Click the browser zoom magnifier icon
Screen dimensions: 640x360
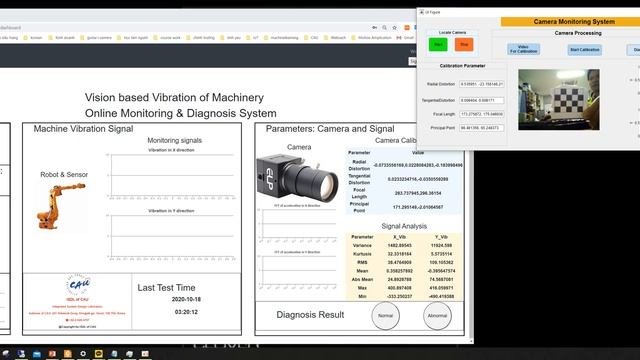(x=384, y=28)
